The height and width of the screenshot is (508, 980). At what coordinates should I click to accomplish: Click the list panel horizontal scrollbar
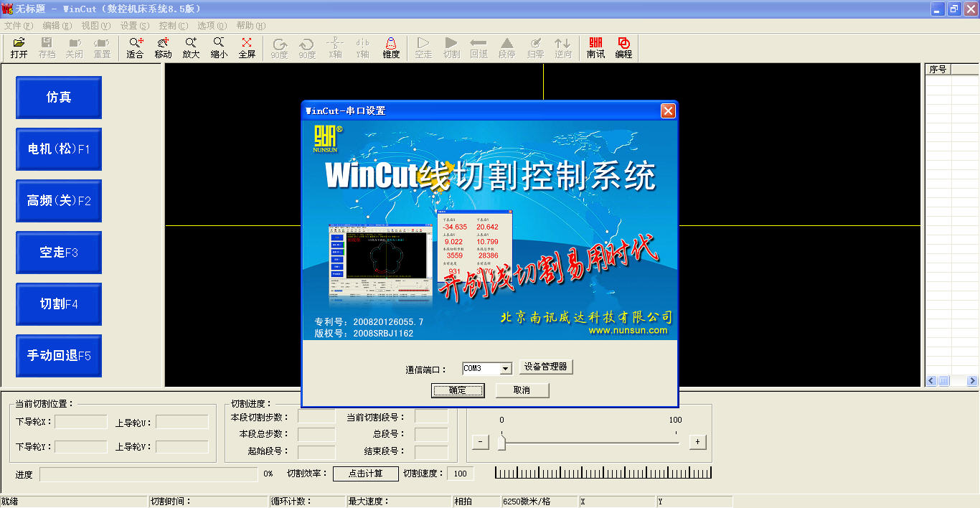coord(952,381)
